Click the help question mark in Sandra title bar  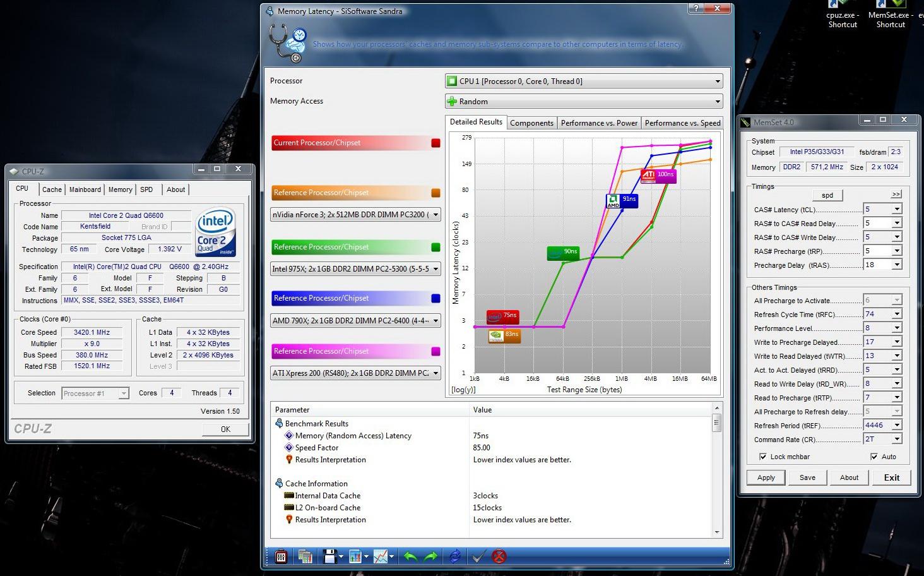pos(696,9)
